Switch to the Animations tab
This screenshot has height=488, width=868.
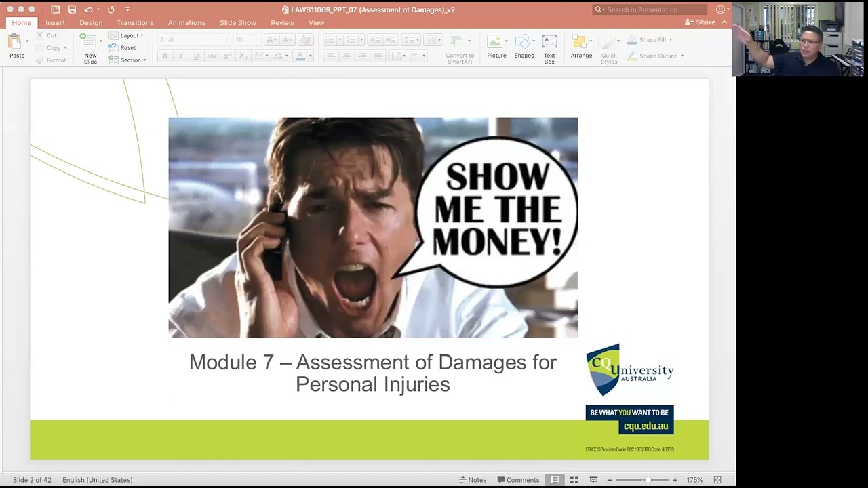pyautogui.click(x=186, y=23)
